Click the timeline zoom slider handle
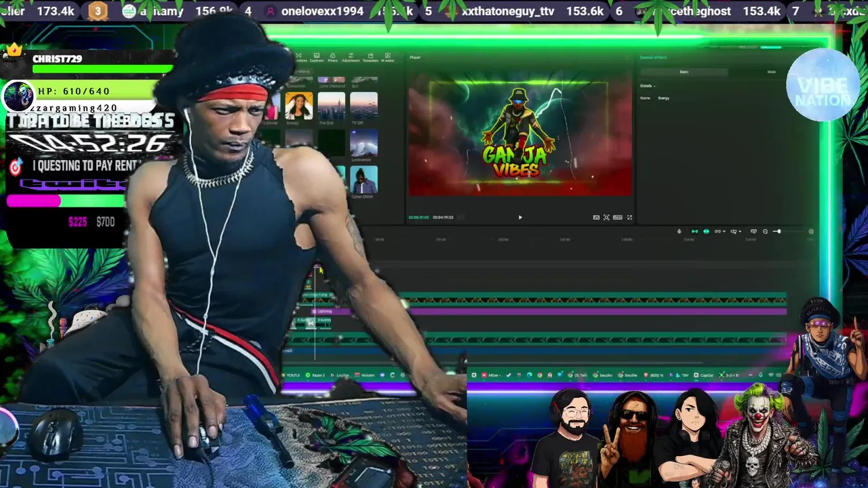868x488 pixels. pyautogui.click(x=778, y=231)
